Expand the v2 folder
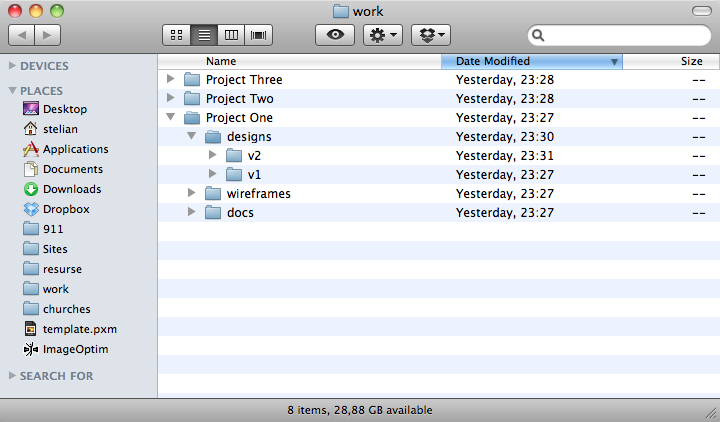720x422 pixels. coord(212,155)
